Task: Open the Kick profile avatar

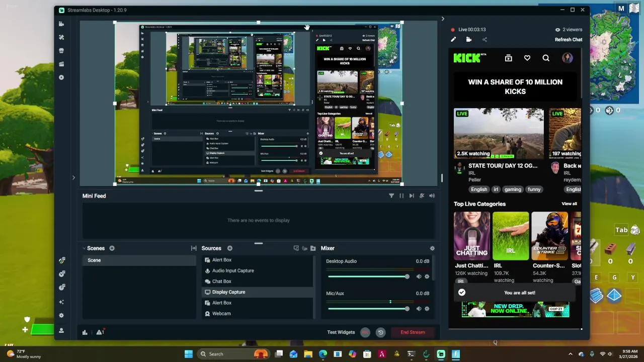Action: (x=568, y=58)
